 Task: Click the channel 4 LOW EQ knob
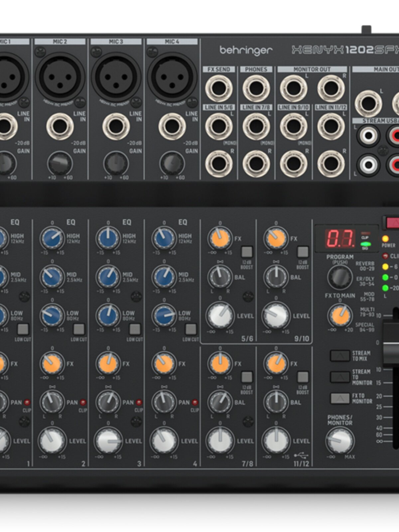(164, 315)
